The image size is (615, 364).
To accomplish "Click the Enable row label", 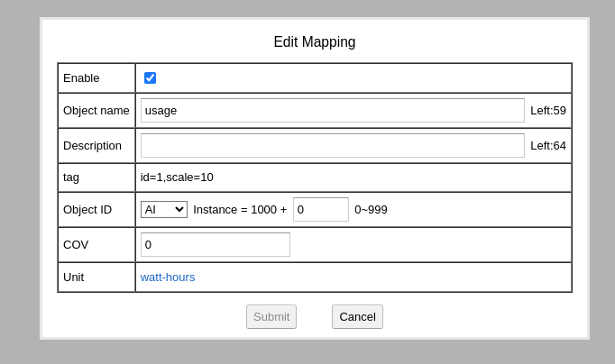I will 81,78.
